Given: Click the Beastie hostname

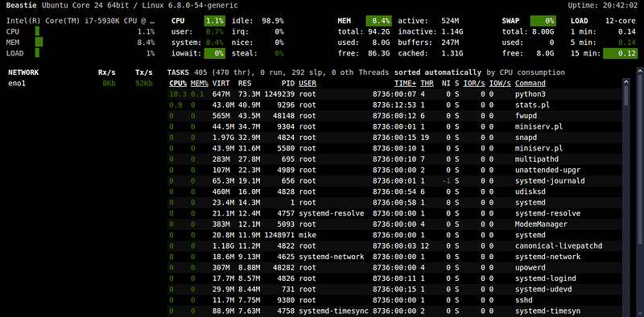Looking at the screenshot, I should click(21, 6).
